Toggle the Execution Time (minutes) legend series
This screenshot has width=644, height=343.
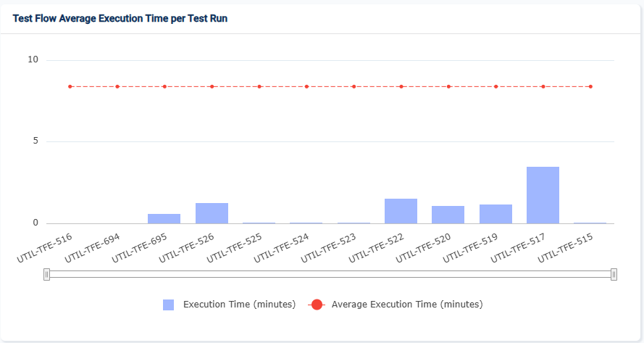tap(239, 305)
